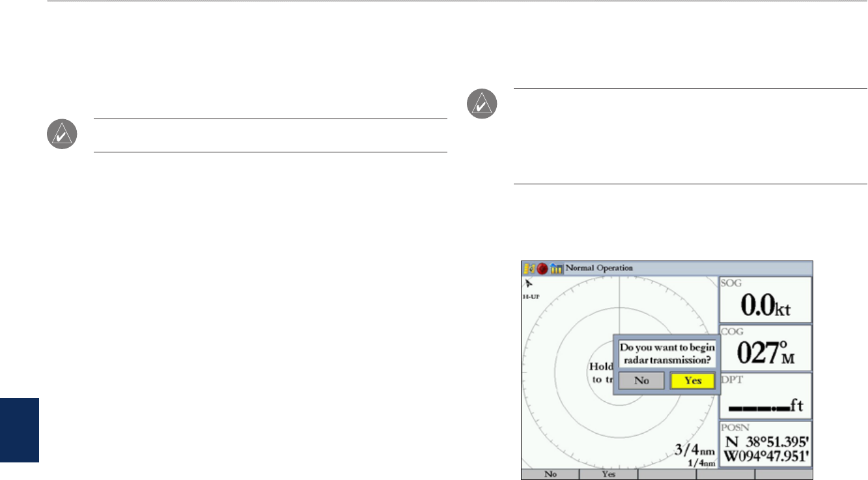Image resolution: width=868 pixels, height=480 pixels.
Task: Click the heading arrow above H-UP
Action: point(529,283)
